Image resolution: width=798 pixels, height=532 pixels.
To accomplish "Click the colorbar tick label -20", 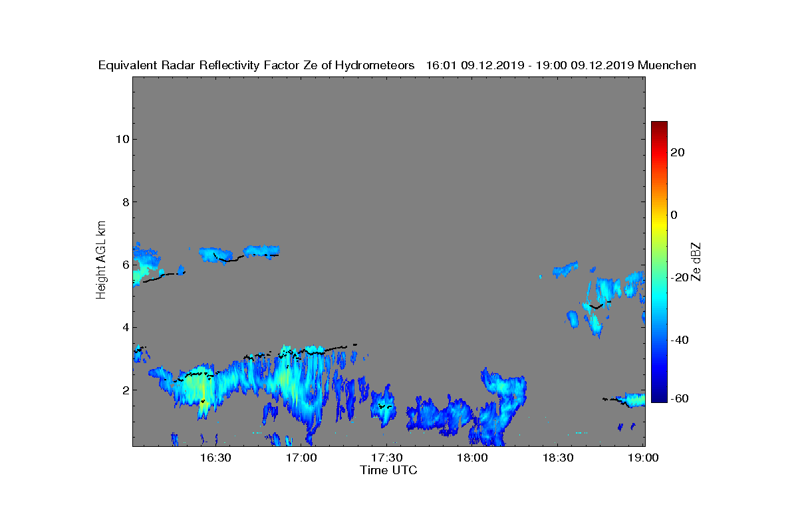I will 678,278.
